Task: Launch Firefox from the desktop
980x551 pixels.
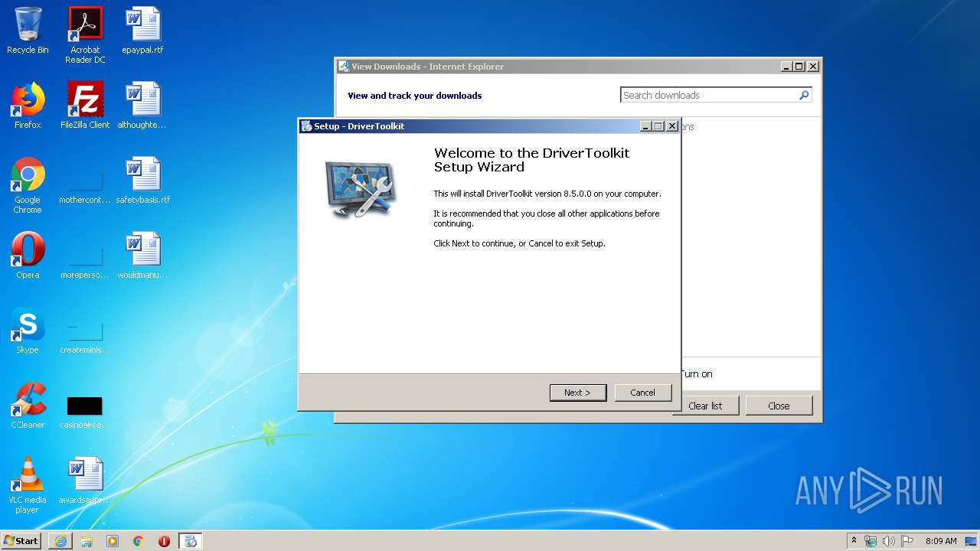Action: coord(28,106)
